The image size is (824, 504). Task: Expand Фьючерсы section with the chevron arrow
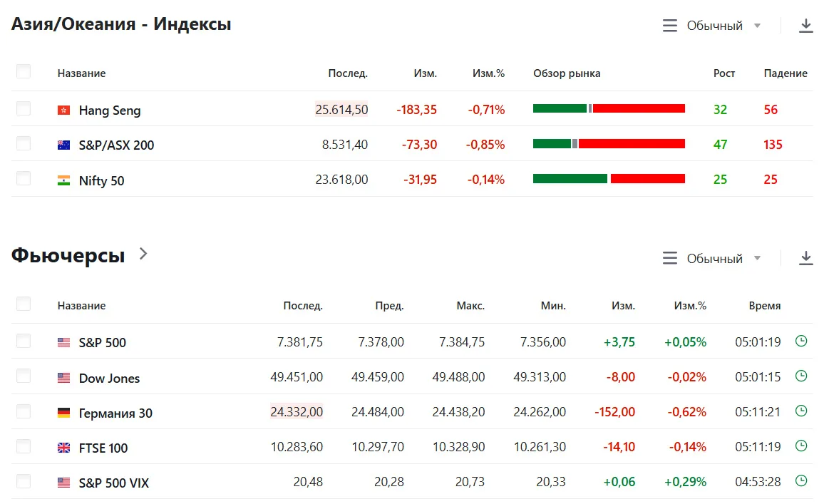(x=143, y=254)
